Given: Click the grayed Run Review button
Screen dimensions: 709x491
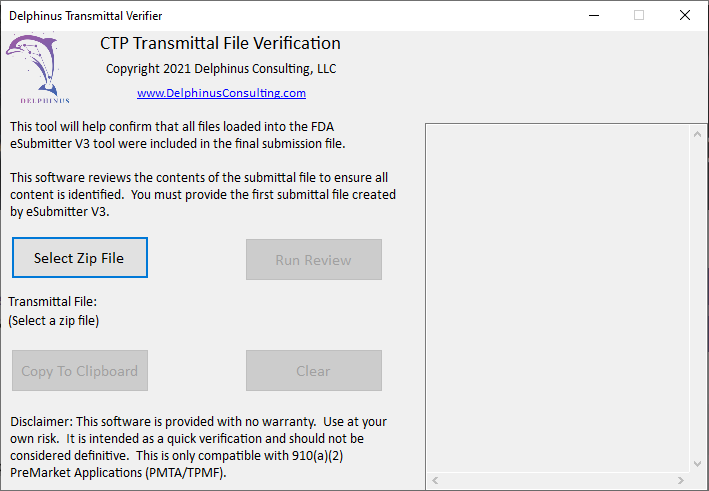Looking at the screenshot, I should click(x=314, y=260).
